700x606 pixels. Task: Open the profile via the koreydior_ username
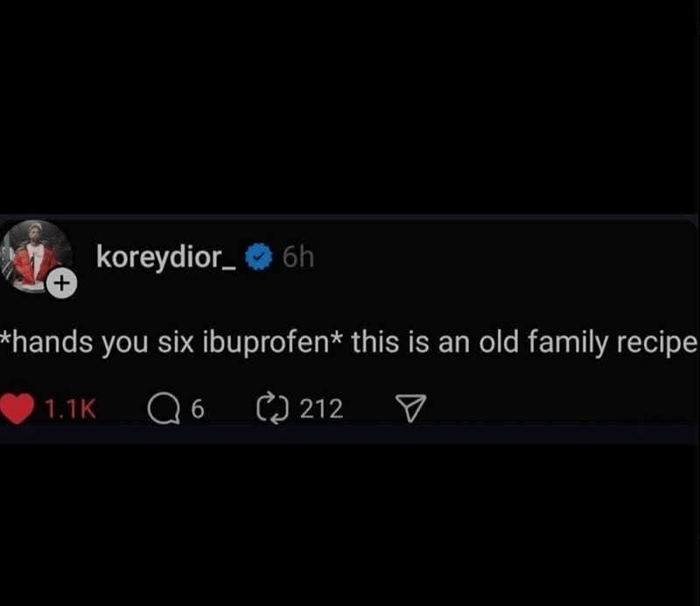tap(165, 256)
